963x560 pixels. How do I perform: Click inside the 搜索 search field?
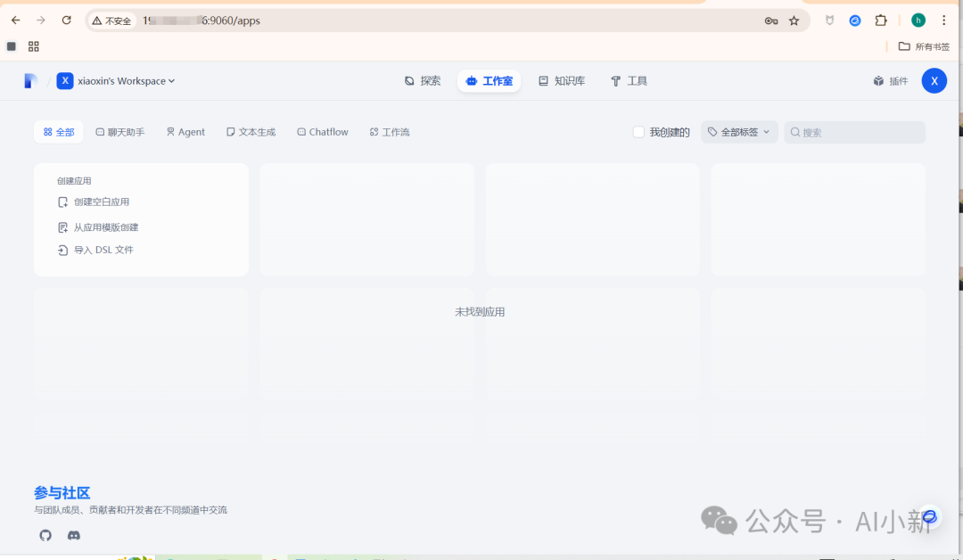click(x=854, y=131)
